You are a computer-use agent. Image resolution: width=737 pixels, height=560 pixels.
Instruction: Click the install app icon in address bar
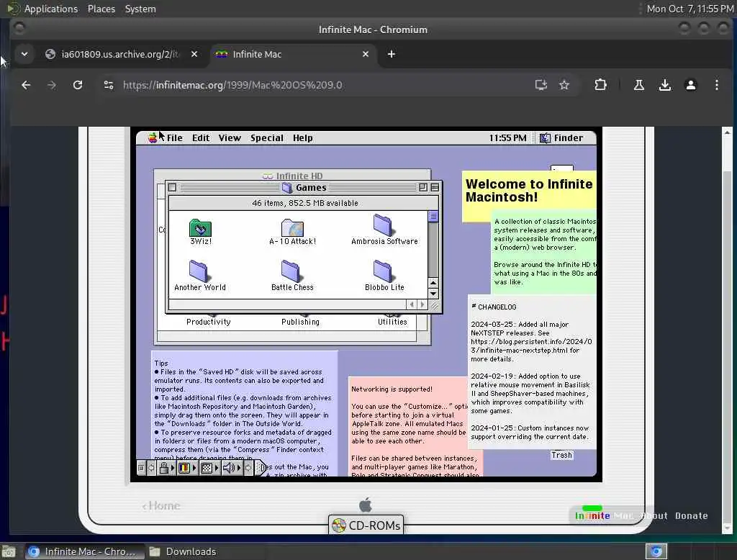click(541, 85)
